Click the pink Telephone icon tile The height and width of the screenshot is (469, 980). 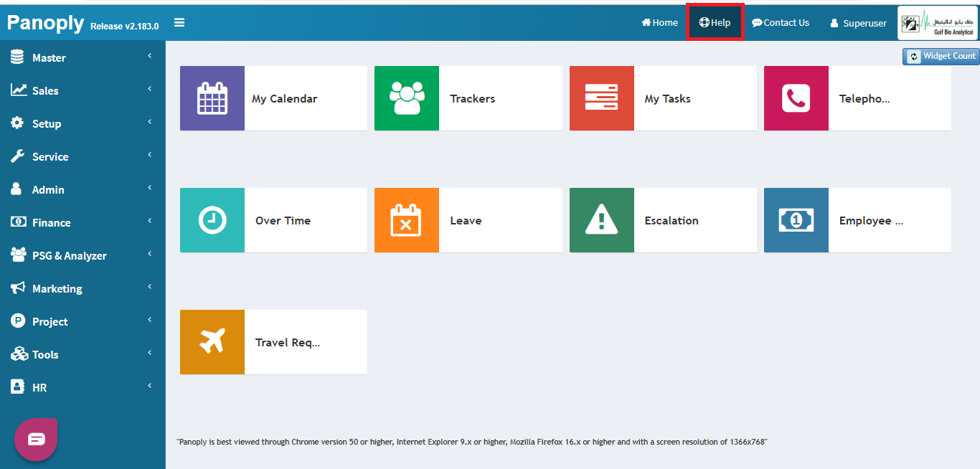tap(796, 98)
